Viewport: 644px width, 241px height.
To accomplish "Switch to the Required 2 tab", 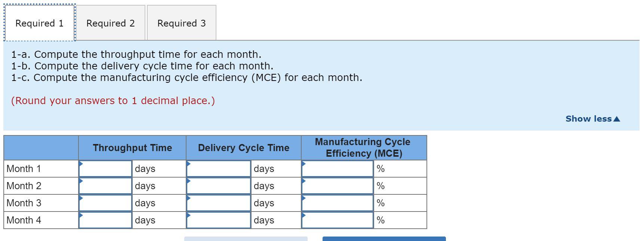I will pyautogui.click(x=110, y=23).
